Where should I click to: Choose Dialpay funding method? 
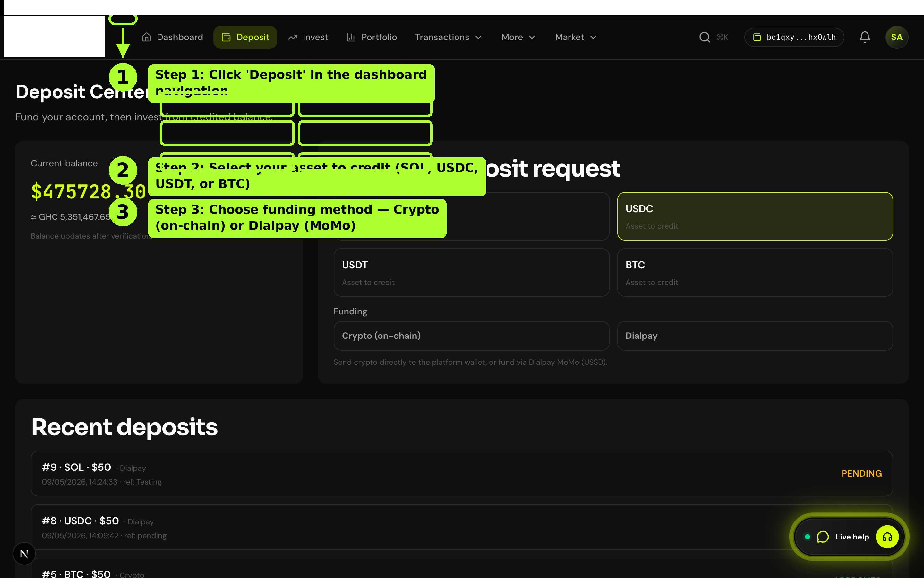click(x=755, y=336)
